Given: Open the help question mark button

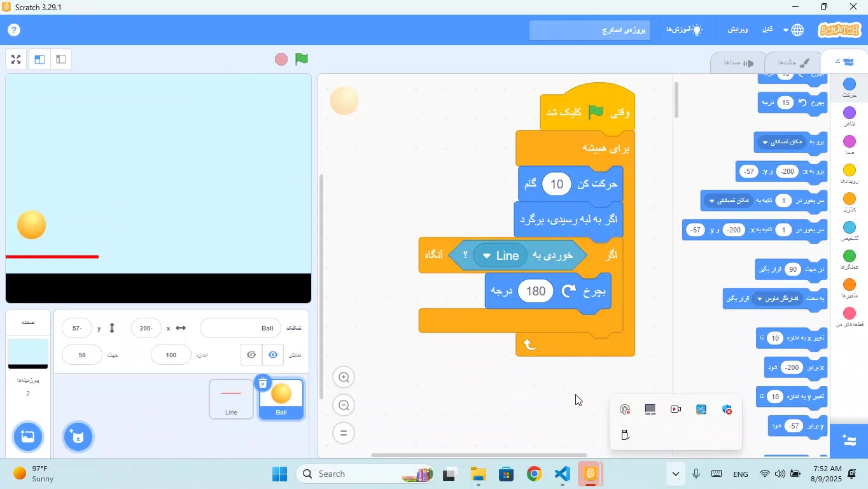Looking at the screenshot, I should pos(14,30).
